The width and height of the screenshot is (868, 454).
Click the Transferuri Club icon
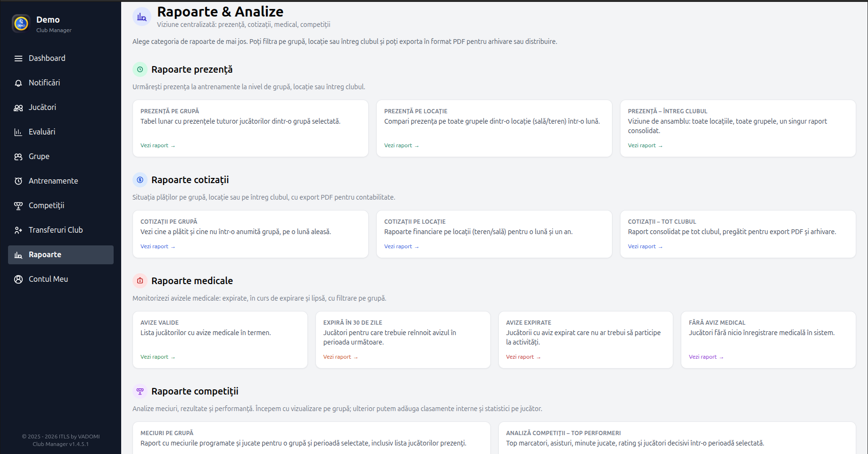coord(18,230)
